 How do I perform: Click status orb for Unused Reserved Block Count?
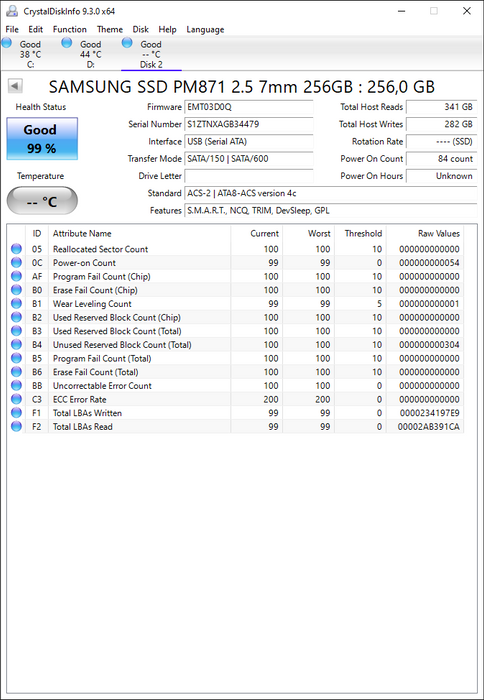(17, 345)
